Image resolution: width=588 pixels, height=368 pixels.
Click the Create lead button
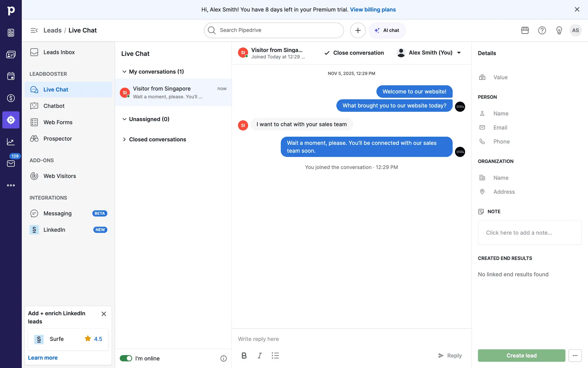click(x=522, y=355)
